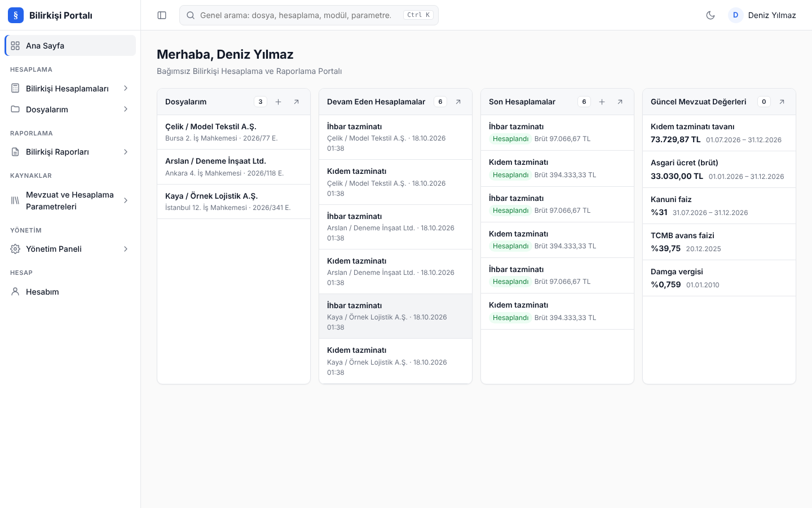Expand Bilirkişi Raporları chevron
Viewport: 812px width, 508px height.
point(126,152)
